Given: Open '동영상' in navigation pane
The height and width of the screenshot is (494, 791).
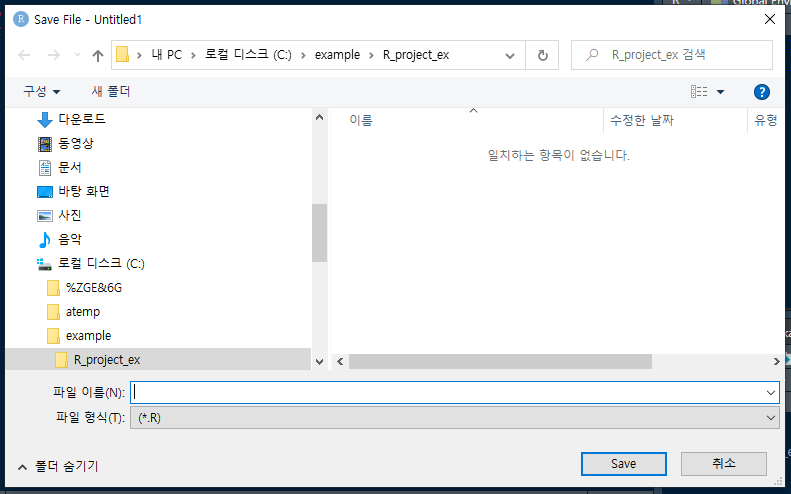Looking at the screenshot, I should (x=76, y=143).
